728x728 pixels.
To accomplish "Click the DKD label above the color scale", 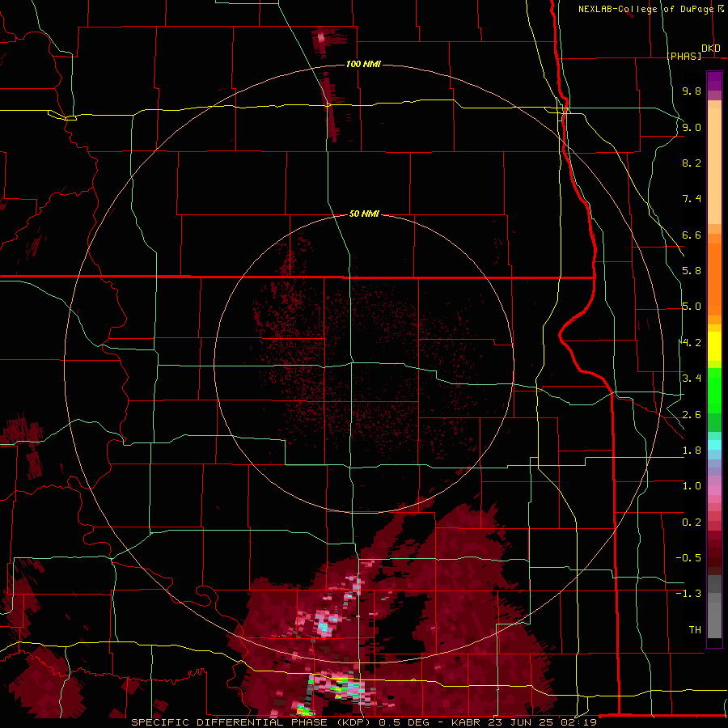I will 711,49.
